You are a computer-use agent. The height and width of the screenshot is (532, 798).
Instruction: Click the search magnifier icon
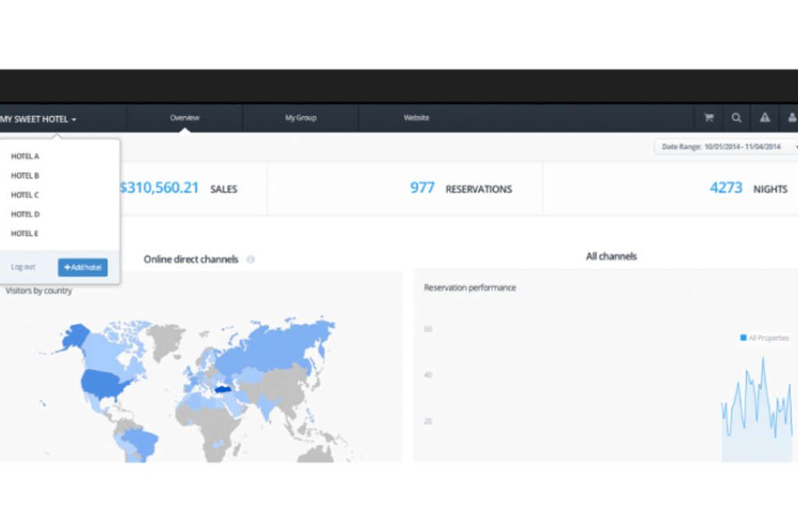point(736,118)
